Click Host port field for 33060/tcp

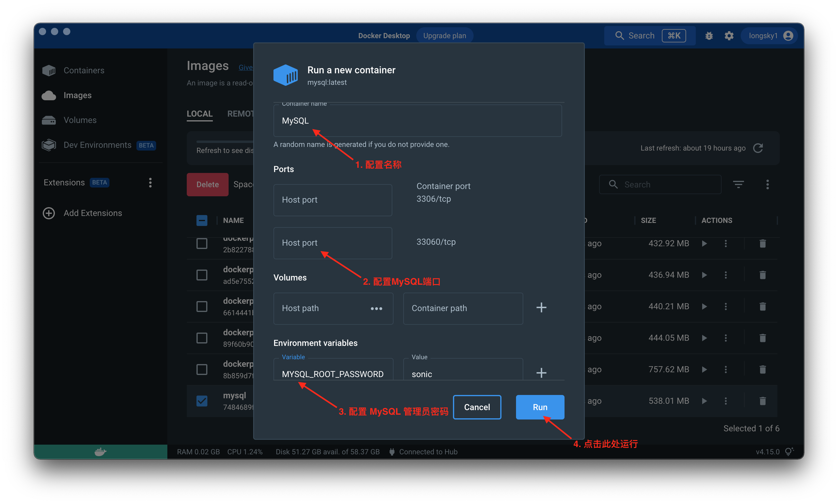pyautogui.click(x=333, y=243)
